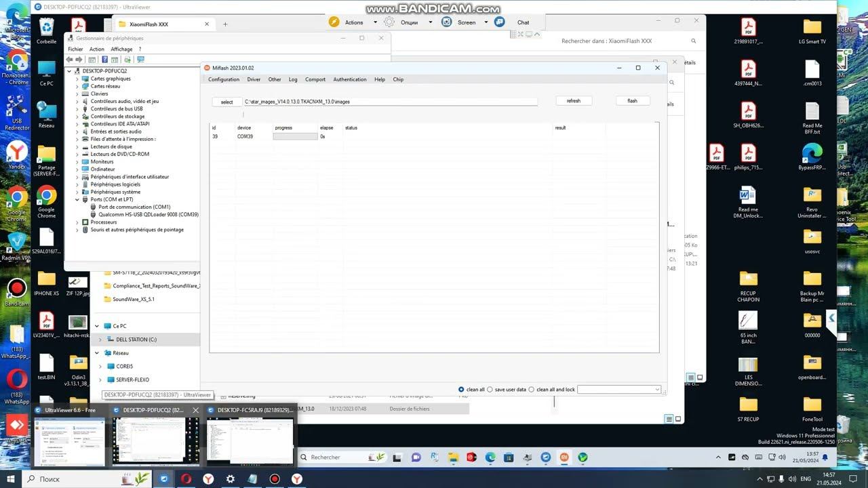Open the Driver menu in Miflash

[x=254, y=79]
